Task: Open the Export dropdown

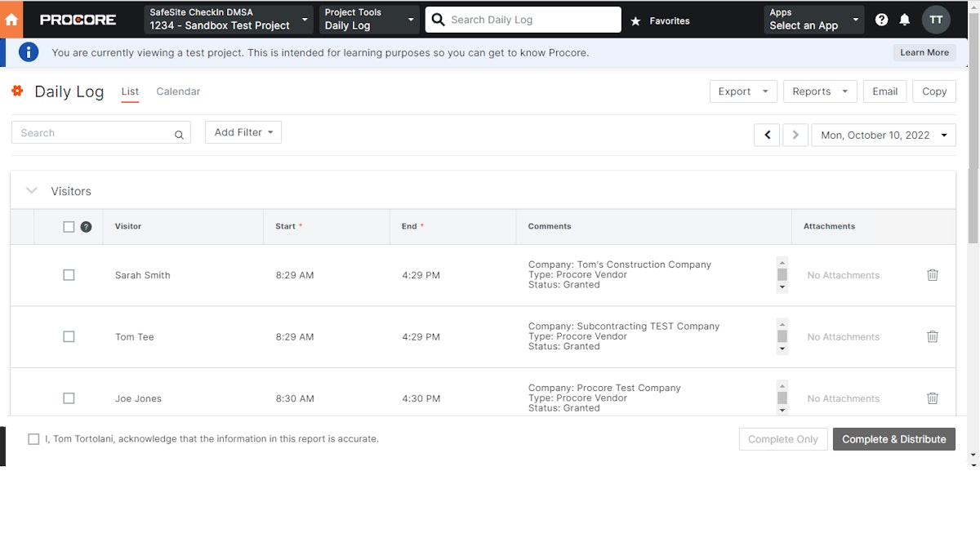Action: click(742, 91)
